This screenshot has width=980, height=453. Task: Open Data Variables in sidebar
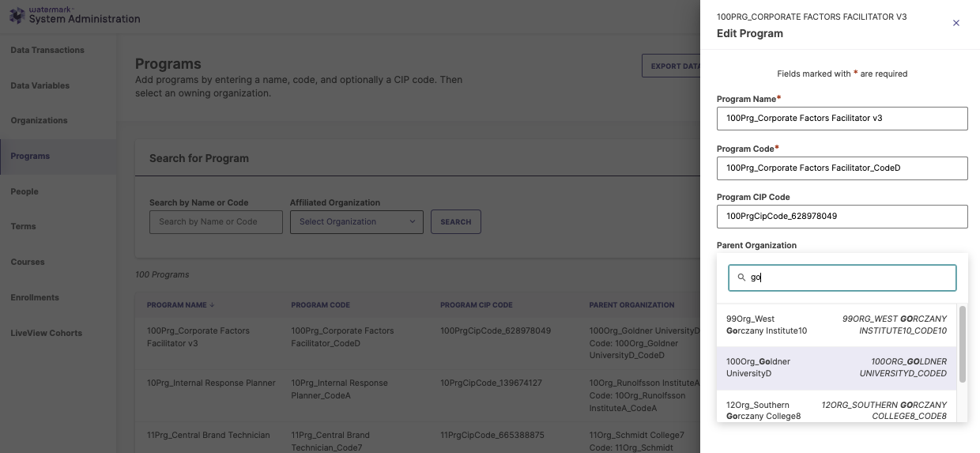coord(58,85)
